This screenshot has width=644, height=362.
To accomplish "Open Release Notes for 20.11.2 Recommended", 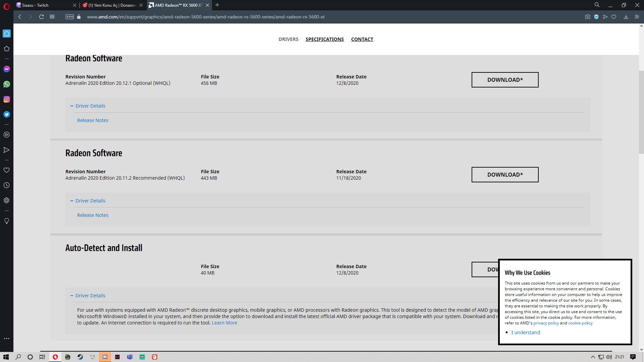I will pos(93,215).
